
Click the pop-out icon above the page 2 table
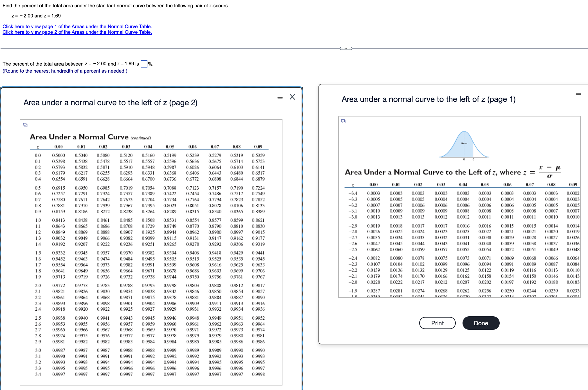tap(25, 124)
